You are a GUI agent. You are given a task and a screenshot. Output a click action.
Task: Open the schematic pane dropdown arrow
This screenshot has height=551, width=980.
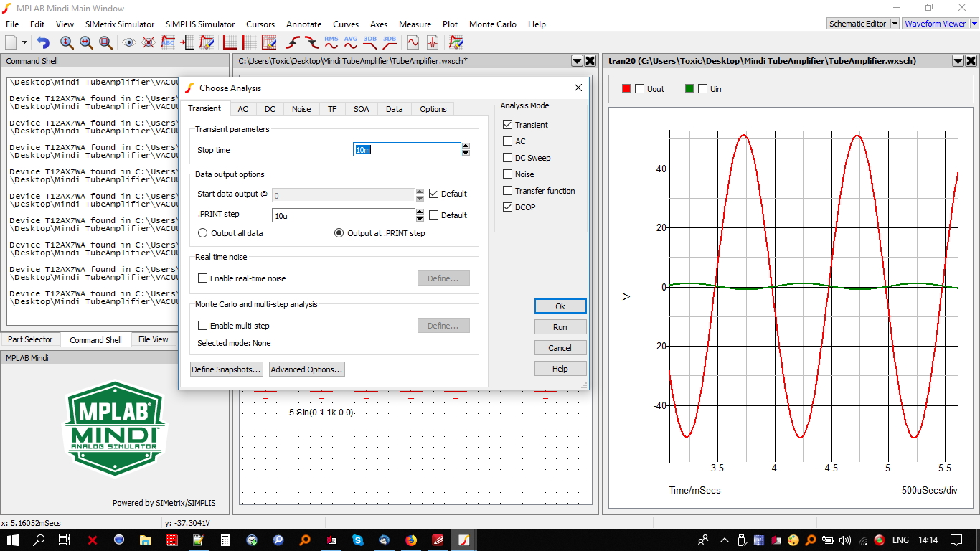click(x=577, y=61)
